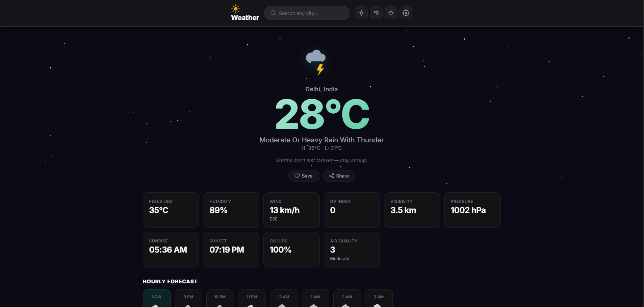The width and height of the screenshot is (644, 307).
Task: Select the UV Index card
Action: (352, 210)
